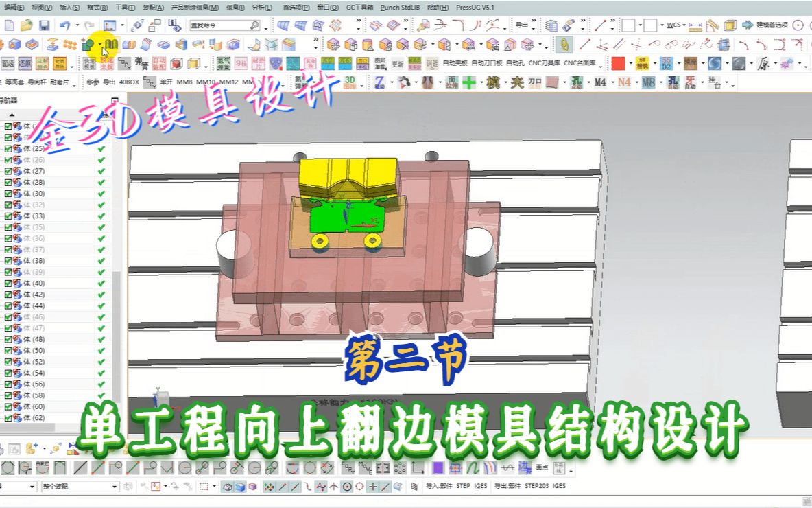This screenshot has width=812, height=508.
Task: Open the dropdown arrow beside 挂台
Action: point(726,83)
